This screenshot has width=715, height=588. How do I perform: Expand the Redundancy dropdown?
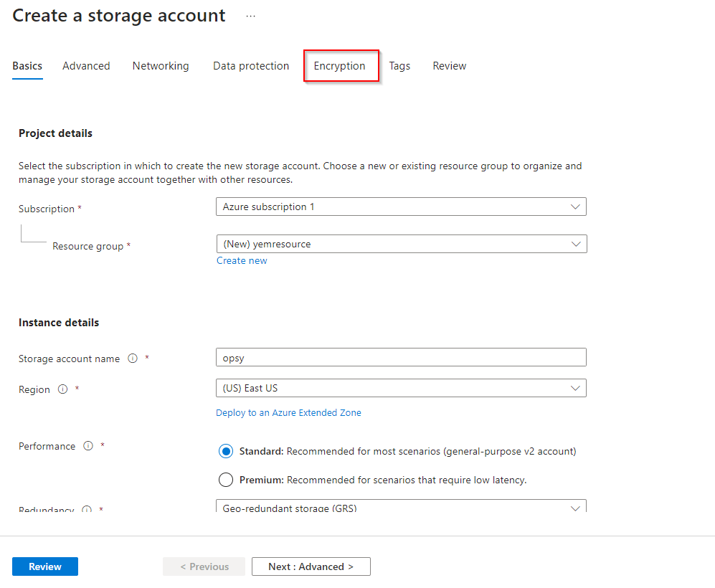pyautogui.click(x=401, y=507)
